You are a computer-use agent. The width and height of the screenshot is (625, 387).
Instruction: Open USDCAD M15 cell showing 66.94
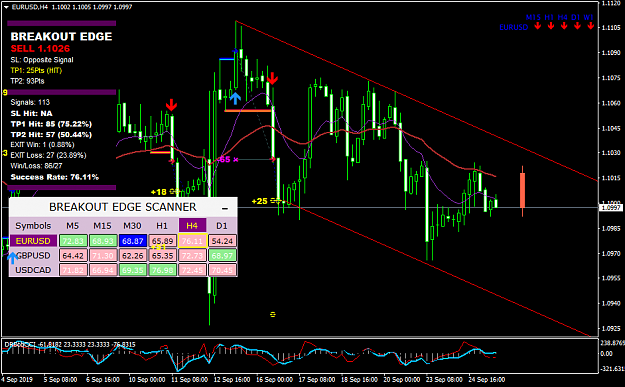[x=103, y=270]
